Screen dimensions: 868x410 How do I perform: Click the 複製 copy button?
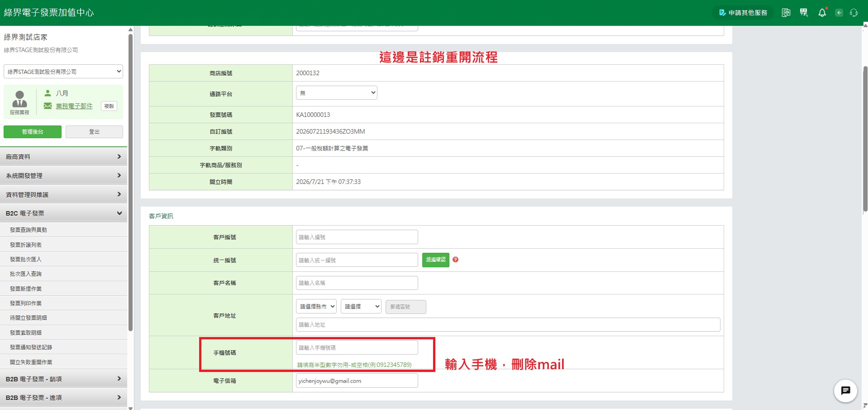point(109,106)
